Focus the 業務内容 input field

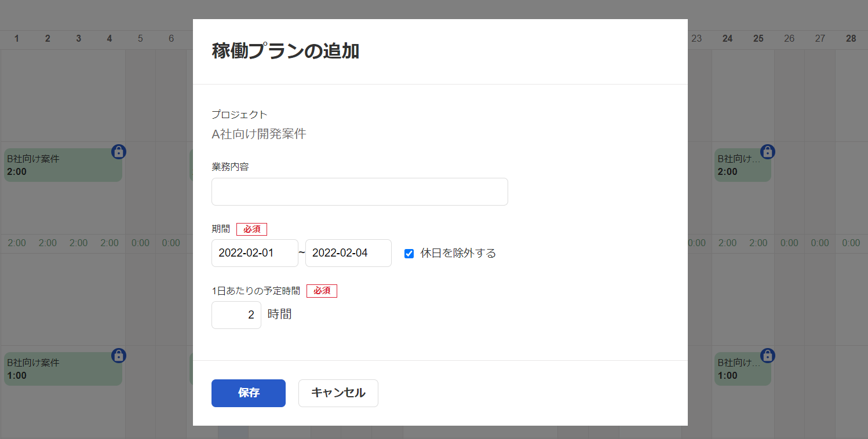(x=359, y=192)
